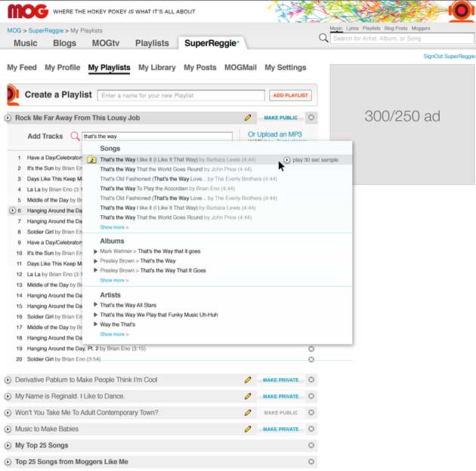The height and width of the screenshot is (471, 476).
Task: Click the yellow music note icon beside the first song result
Action: pos(91,159)
